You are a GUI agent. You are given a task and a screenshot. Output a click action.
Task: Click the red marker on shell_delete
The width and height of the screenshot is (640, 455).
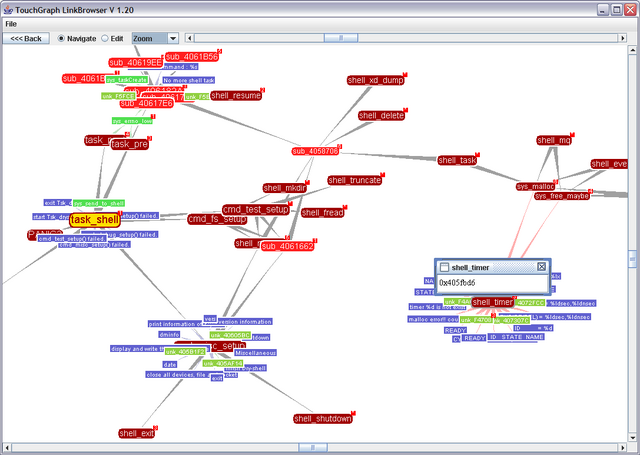point(405,110)
